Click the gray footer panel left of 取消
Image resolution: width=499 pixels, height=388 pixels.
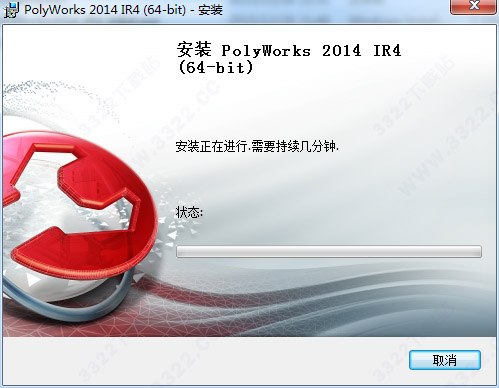206,360
